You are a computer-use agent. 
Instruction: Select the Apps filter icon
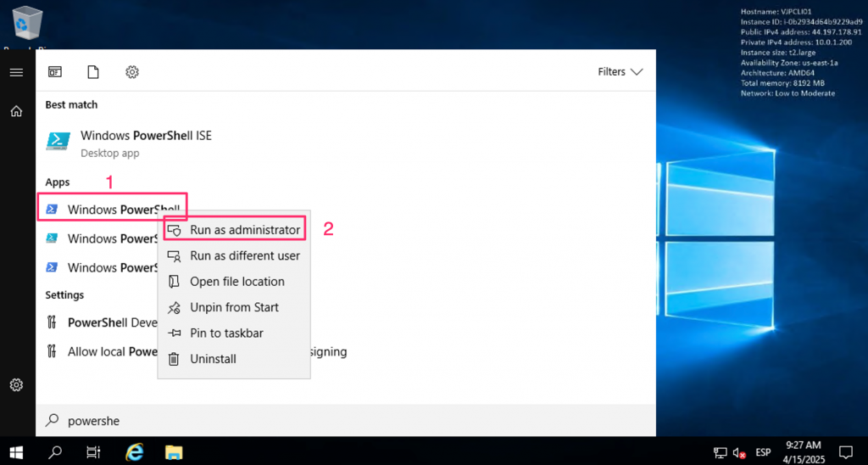[x=55, y=72]
